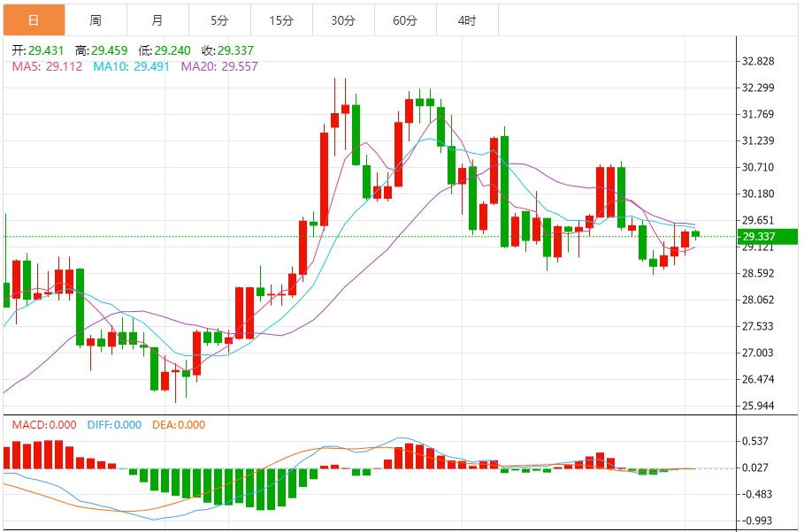Open the 4时 timeframe tab
The height and width of the screenshot is (532, 804).
[467, 20]
